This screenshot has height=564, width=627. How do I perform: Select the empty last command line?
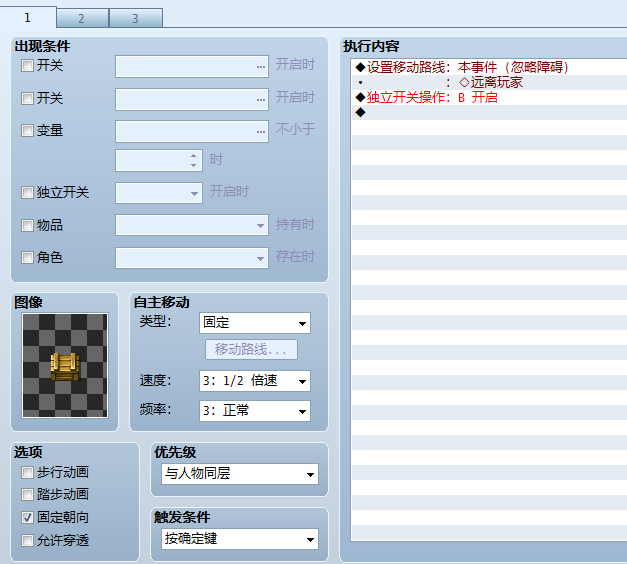point(489,112)
